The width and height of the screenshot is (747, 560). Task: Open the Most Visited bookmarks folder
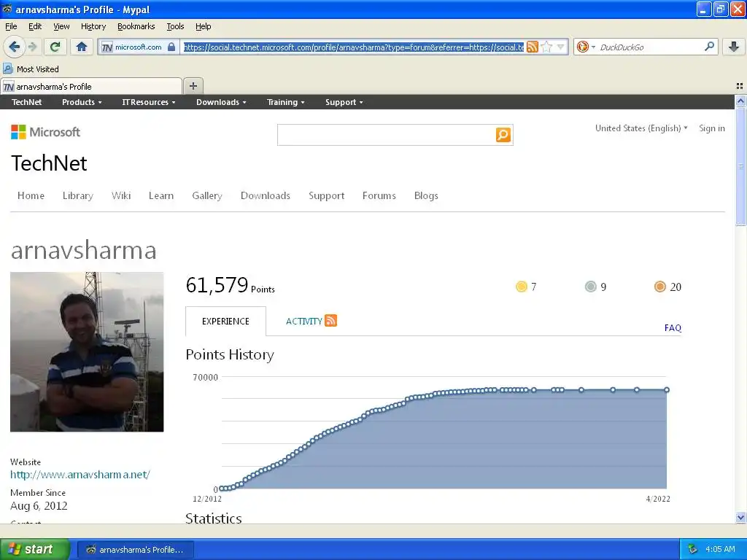click(x=31, y=69)
